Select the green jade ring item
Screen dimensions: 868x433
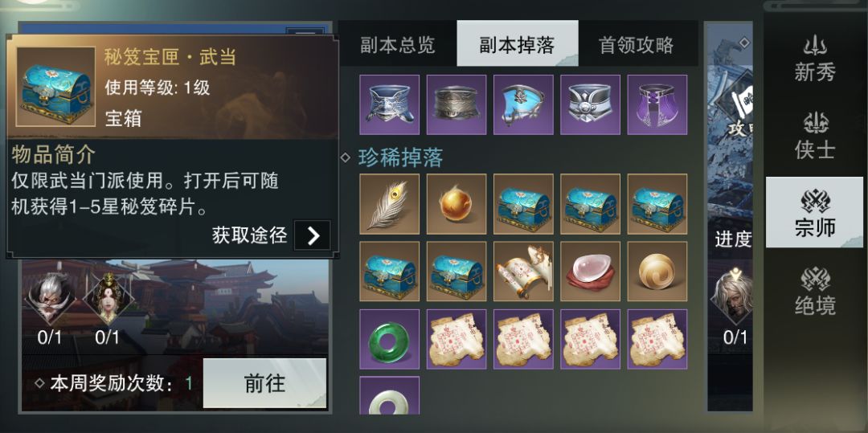coord(389,339)
